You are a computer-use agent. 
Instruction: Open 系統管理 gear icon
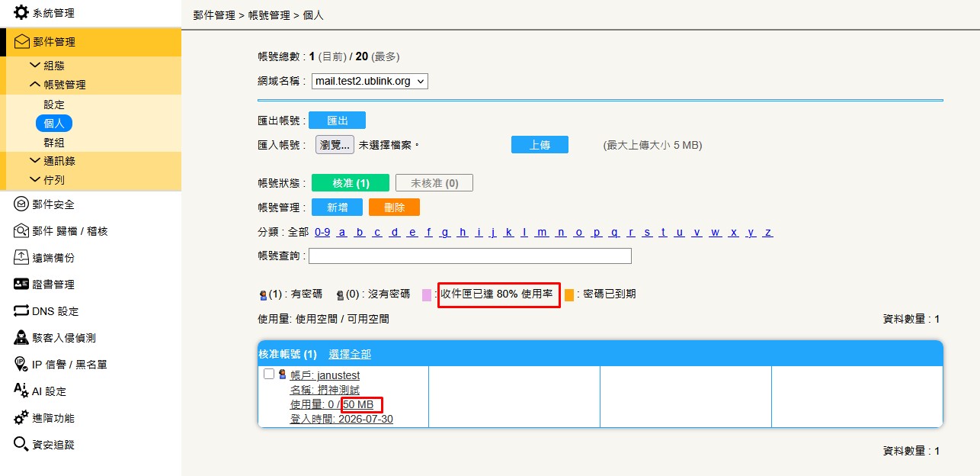pyautogui.click(x=21, y=13)
